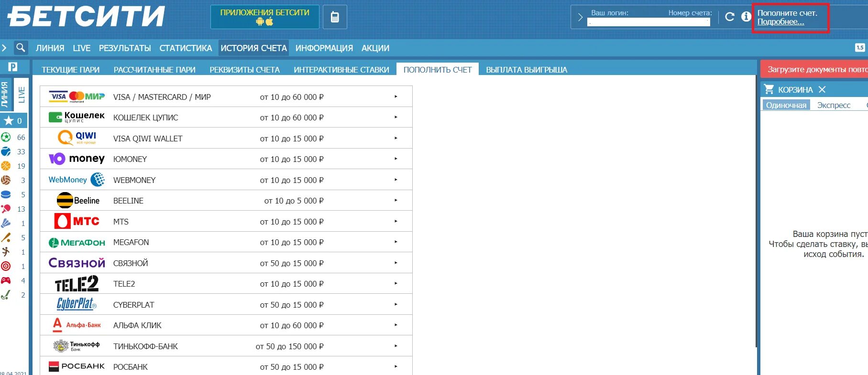The image size is (868, 375).
Task: Click the Альфа-Банк logo
Action: point(77,325)
